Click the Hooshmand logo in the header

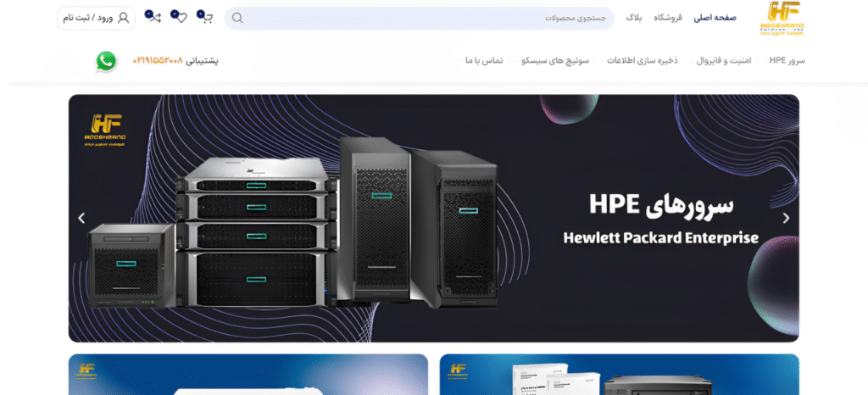pos(782,19)
